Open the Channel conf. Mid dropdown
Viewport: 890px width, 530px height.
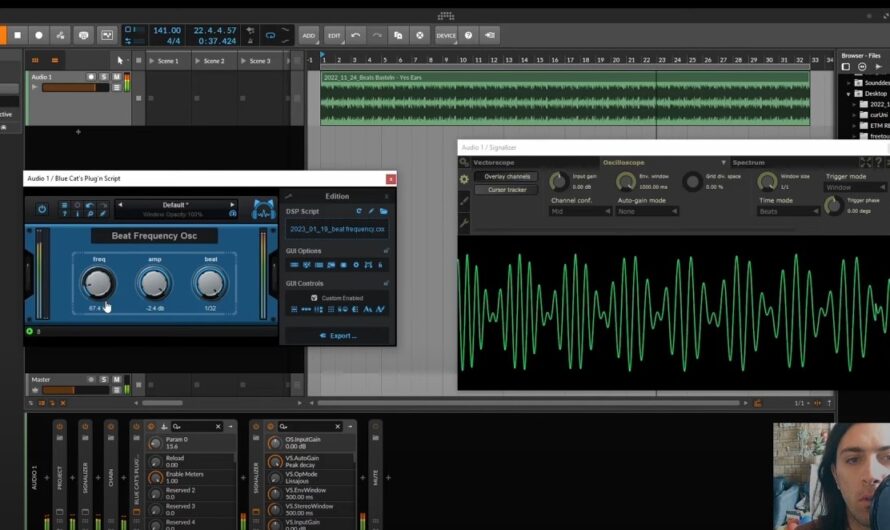tap(580, 211)
